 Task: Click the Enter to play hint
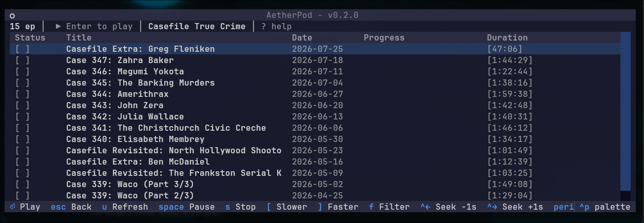(94, 26)
